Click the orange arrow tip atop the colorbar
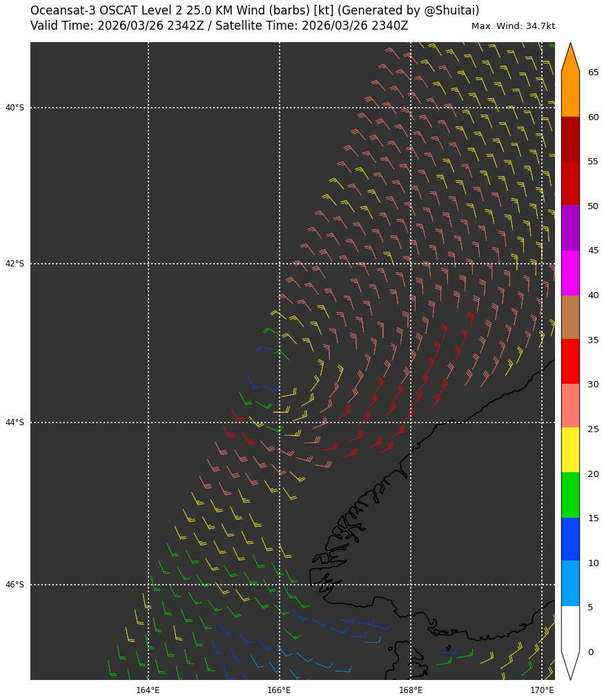 (x=570, y=57)
